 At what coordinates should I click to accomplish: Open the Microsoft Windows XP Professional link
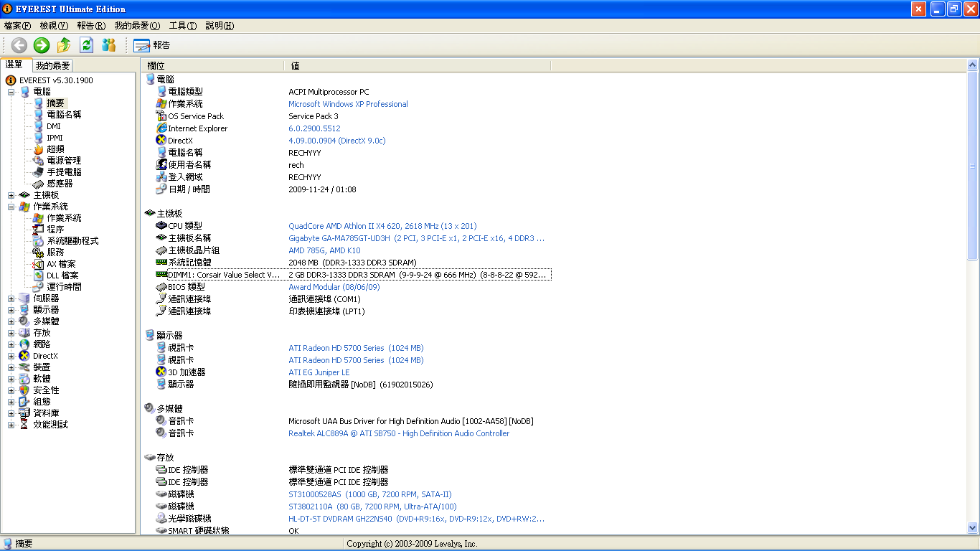pyautogui.click(x=348, y=104)
